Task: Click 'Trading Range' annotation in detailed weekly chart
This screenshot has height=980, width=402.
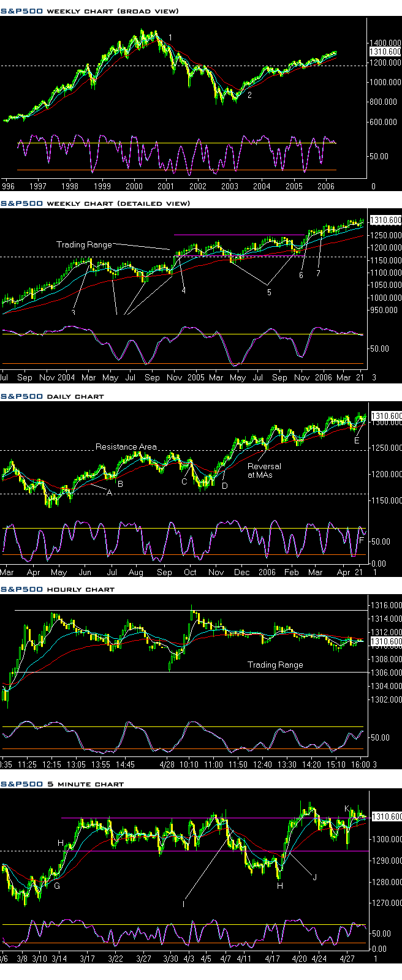Action: pyautogui.click(x=84, y=244)
